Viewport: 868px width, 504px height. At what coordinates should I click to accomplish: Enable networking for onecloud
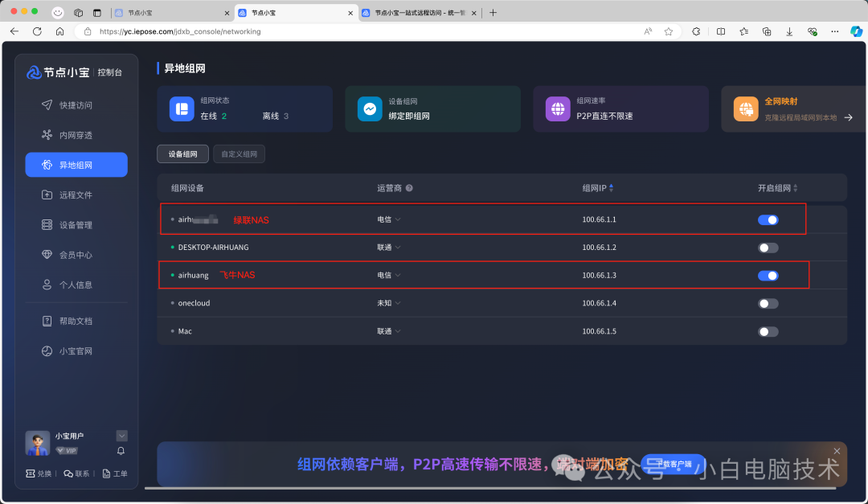pyautogui.click(x=768, y=304)
